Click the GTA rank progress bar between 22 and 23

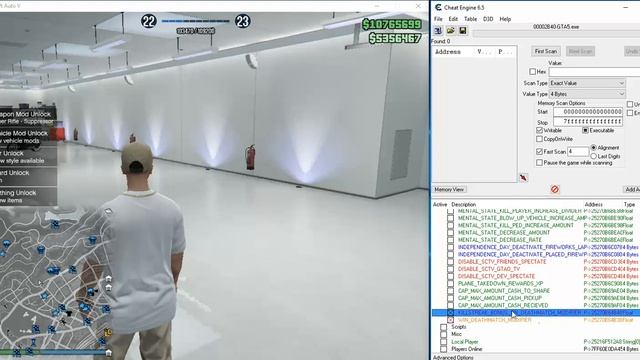(x=196, y=21)
